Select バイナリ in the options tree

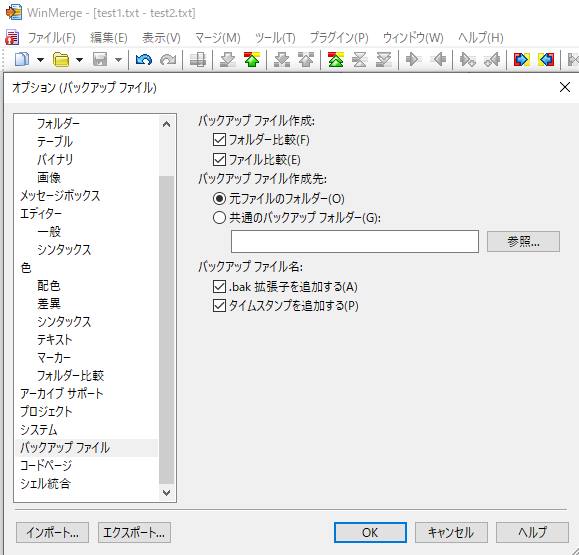[55, 160]
